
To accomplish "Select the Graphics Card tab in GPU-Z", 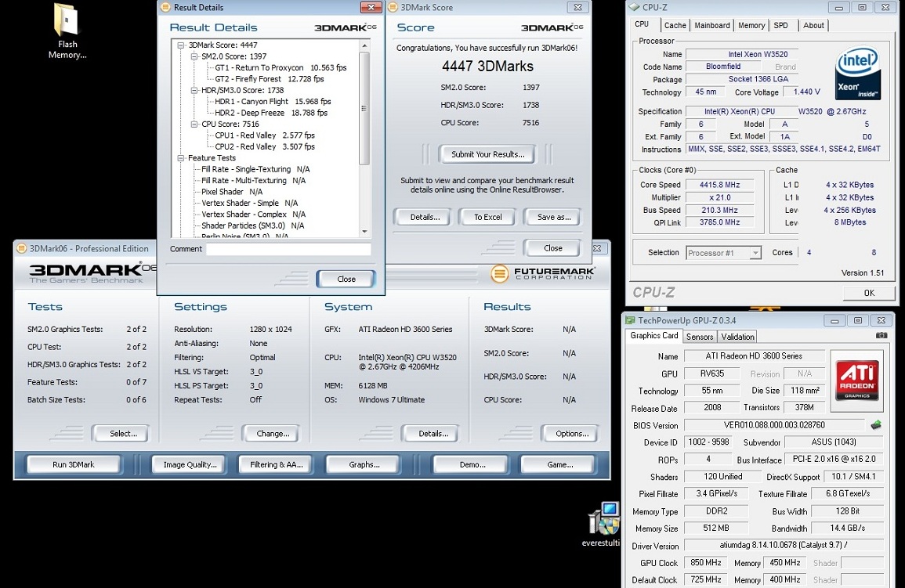I will pos(654,336).
